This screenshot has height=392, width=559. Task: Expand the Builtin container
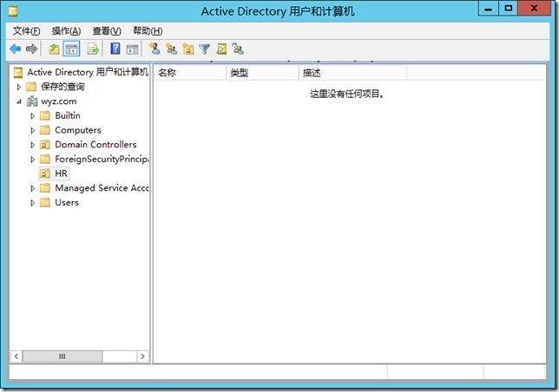click(x=32, y=116)
